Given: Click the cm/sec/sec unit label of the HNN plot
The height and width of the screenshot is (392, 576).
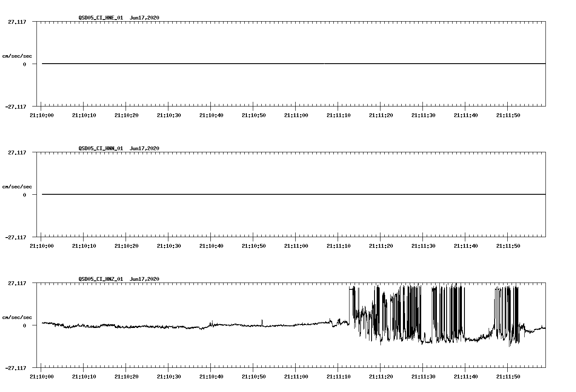Looking at the screenshot, I should pyautogui.click(x=17, y=187).
